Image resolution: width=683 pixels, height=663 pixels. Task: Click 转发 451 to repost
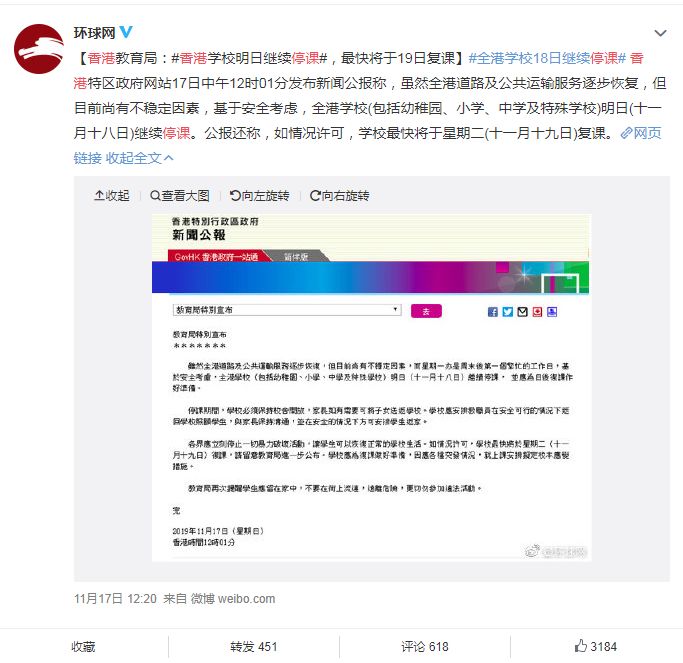coord(254,646)
